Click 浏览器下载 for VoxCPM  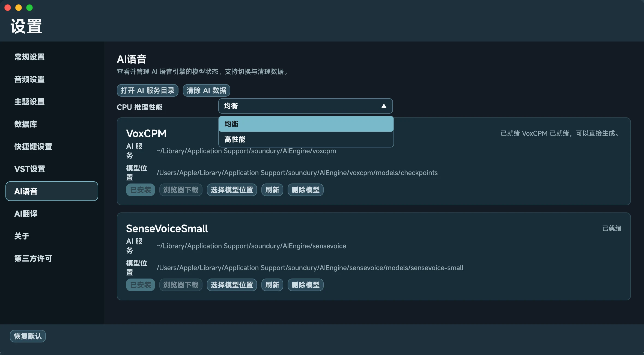[181, 190]
